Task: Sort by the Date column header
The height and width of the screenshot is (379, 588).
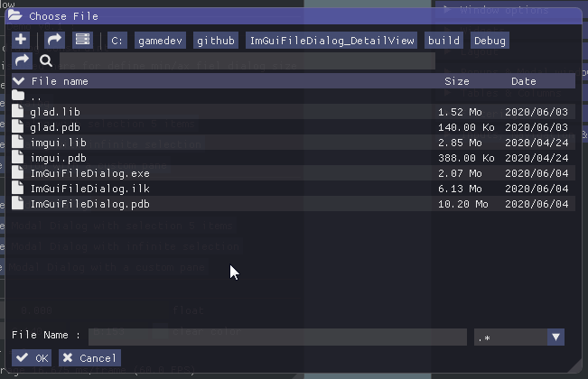Action: coord(524,81)
